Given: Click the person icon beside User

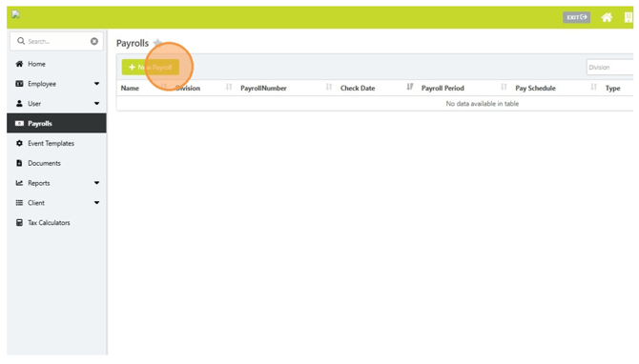Looking at the screenshot, I should [x=19, y=104].
